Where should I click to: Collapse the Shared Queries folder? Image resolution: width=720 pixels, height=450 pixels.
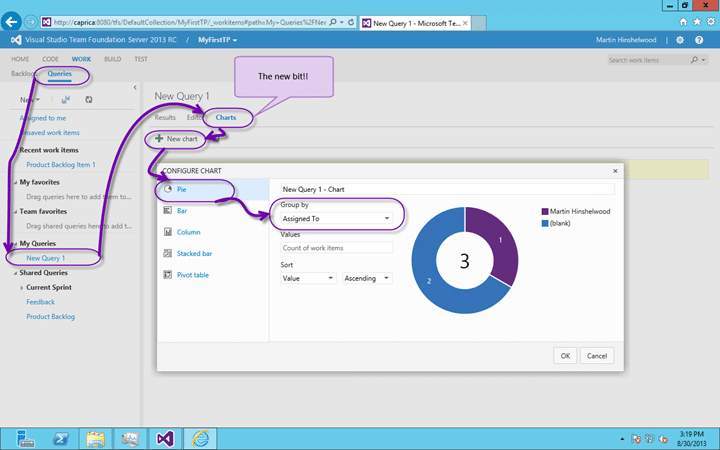point(15,273)
